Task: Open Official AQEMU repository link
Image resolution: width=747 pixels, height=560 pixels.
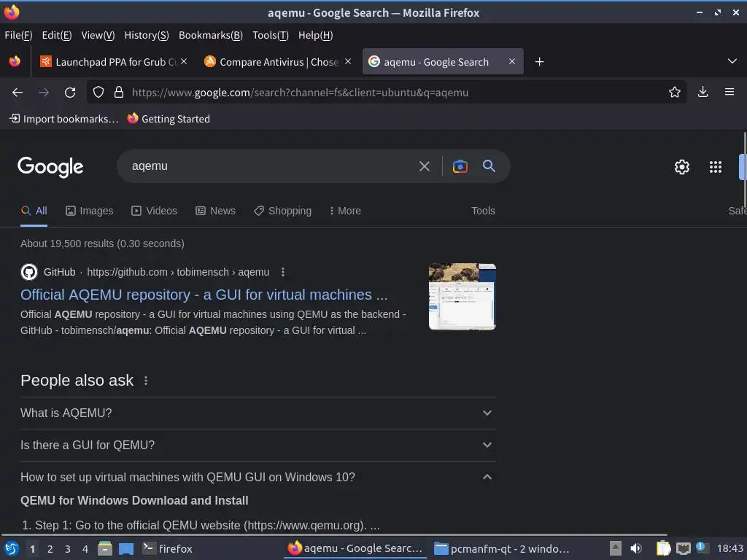Action: tap(204, 295)
